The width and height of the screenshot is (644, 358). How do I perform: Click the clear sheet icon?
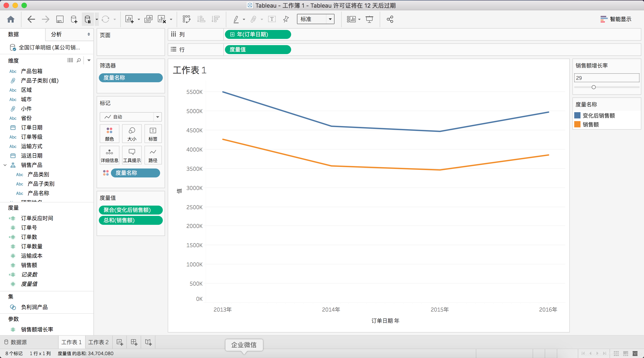tap(162, 19)
